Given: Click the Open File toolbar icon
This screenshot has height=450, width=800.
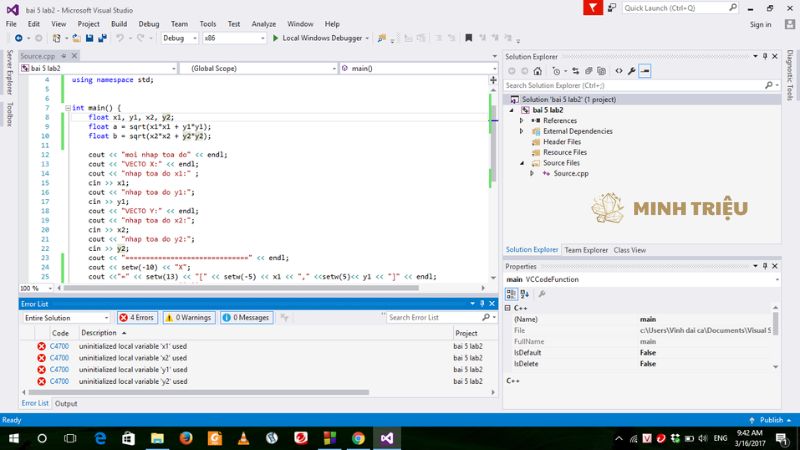Looking at the screenshot, I should [76, 38].
